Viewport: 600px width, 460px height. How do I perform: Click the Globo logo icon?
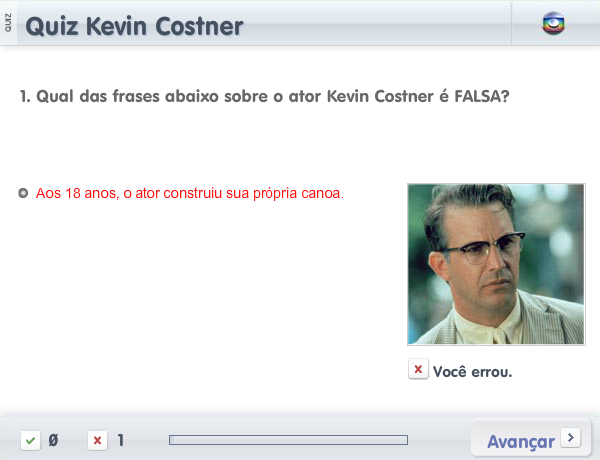(x=553, y=24)
